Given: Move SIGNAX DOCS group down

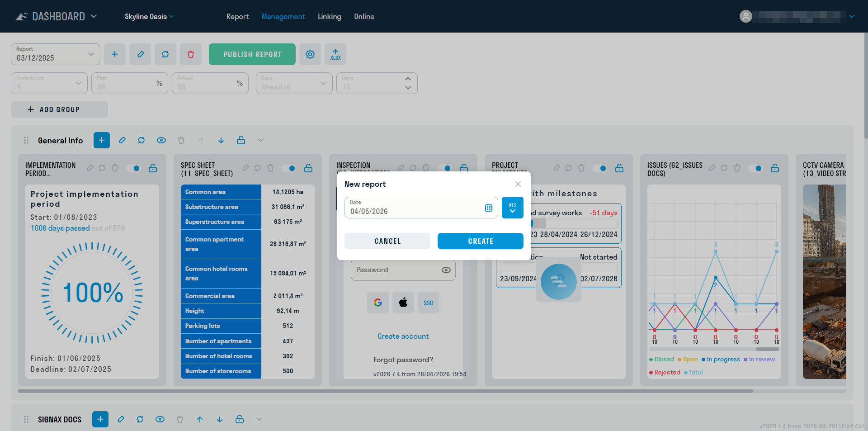Looking at the screenshot, I should coord(220,419).
